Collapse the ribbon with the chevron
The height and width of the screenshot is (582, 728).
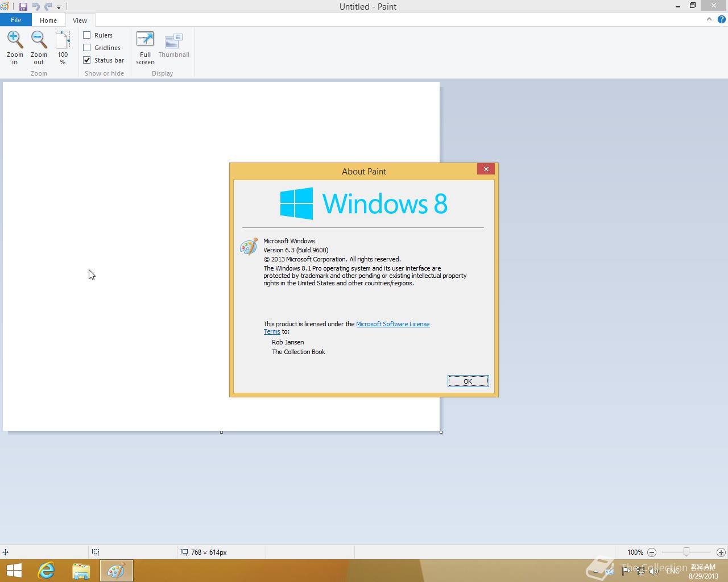[709, 19]
